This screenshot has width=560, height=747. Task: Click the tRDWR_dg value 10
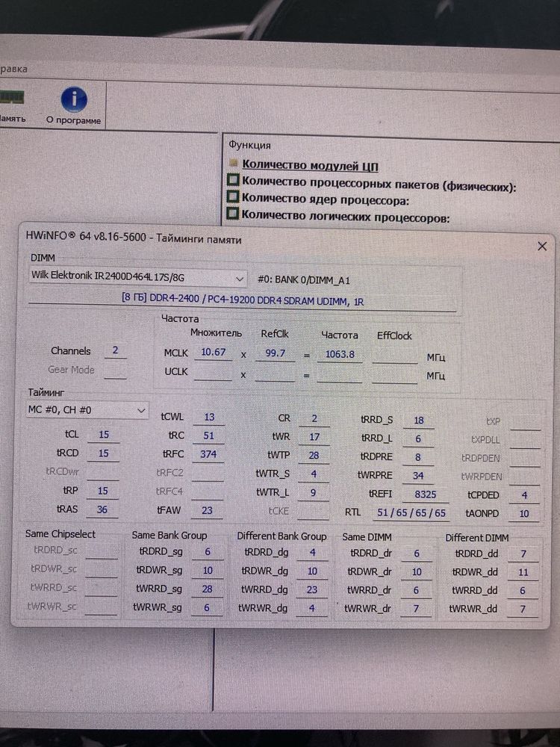pyautogui.click(x=312, y=571)
